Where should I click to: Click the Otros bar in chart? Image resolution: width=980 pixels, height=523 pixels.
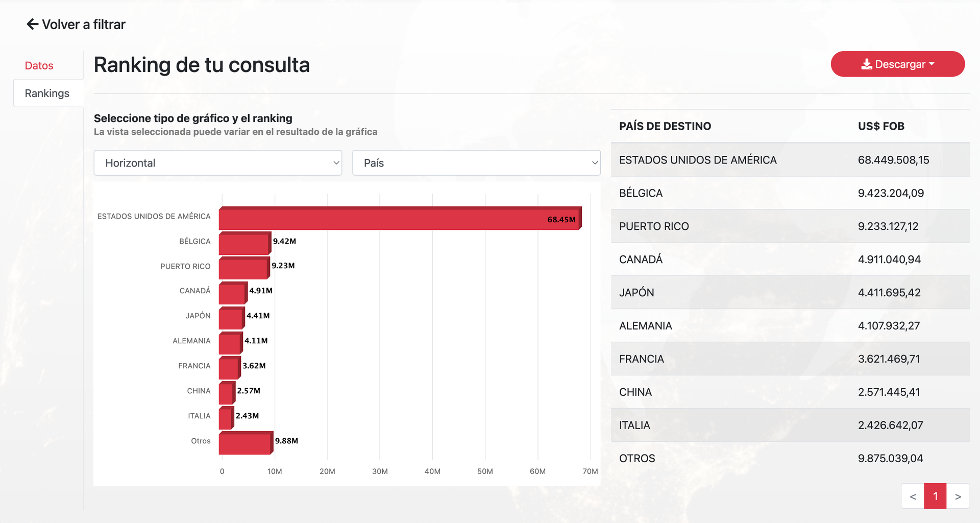pos(246,443)
